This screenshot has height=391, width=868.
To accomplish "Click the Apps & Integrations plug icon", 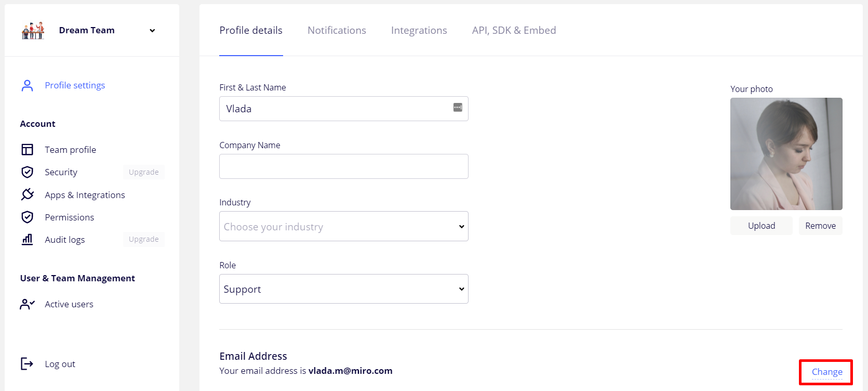I will (27, 194).
